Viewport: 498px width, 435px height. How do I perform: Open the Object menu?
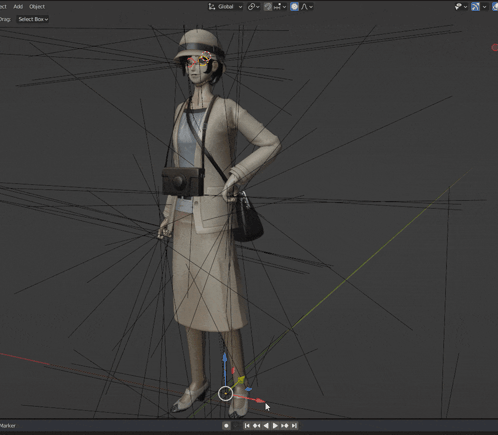(x=37, y=7)
